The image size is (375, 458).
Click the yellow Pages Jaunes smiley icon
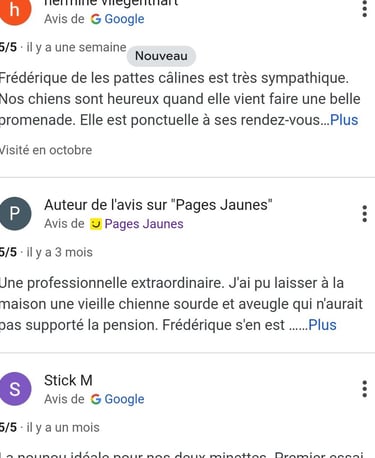96,224
